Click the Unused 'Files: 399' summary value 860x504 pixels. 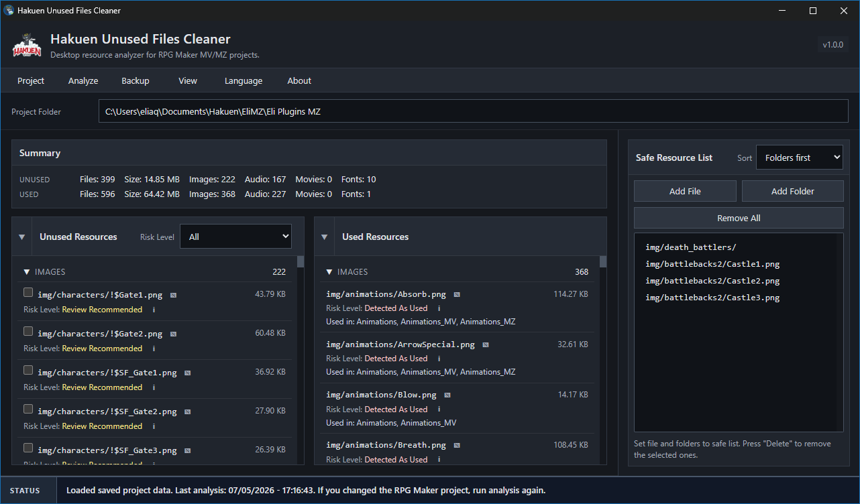[x=97, y=180]
